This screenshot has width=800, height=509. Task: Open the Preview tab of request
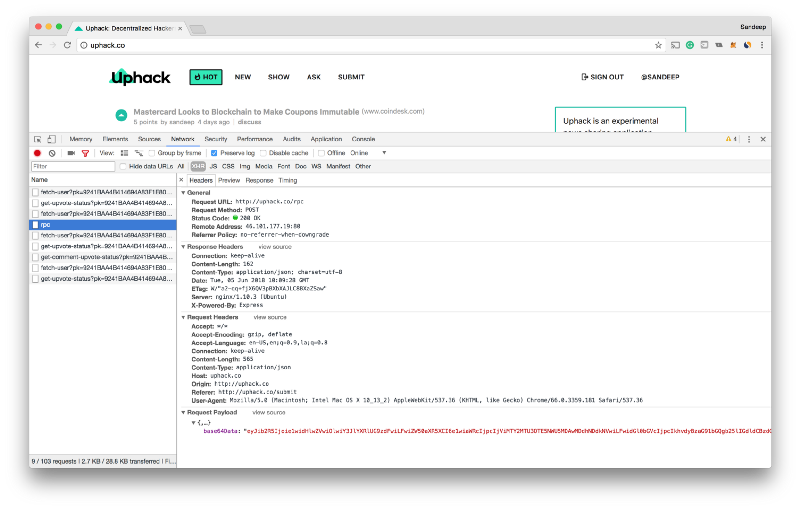229,180
